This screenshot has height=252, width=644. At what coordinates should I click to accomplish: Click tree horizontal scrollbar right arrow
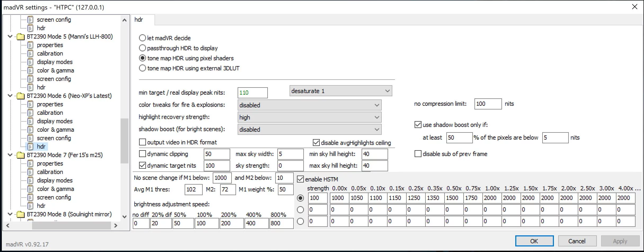pyautogui.click(x=116, y=226)
